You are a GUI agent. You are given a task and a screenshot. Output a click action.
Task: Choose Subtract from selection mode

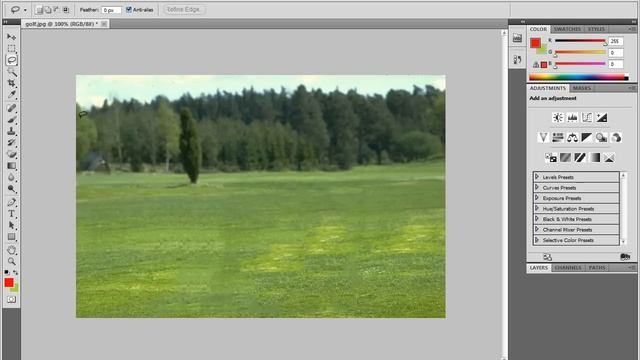click(x=57, y=10)
